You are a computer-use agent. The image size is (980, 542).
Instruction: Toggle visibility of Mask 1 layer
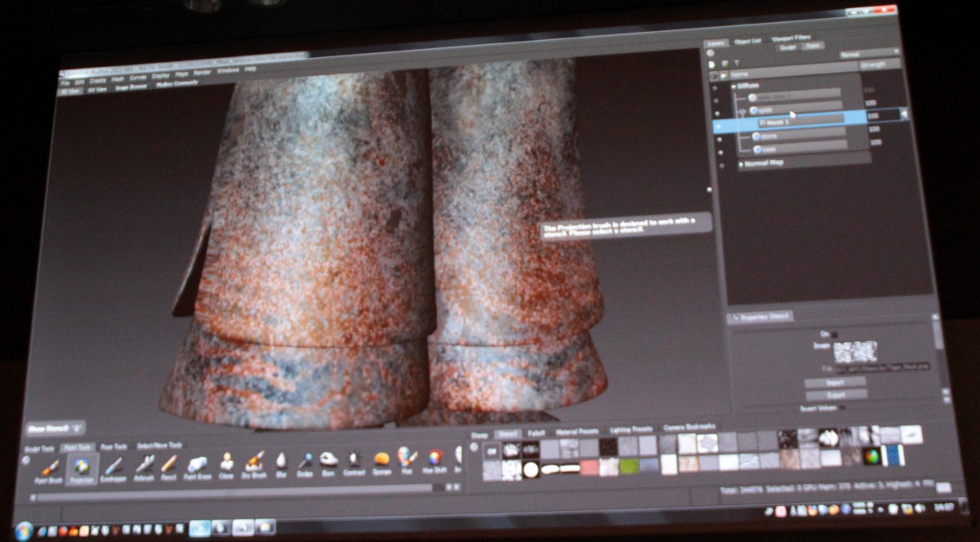[719, 127]
